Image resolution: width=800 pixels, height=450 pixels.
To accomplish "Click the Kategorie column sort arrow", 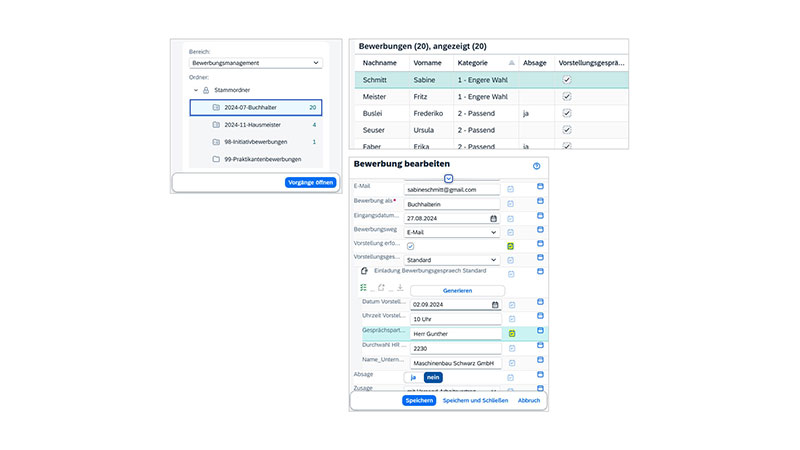I will (512, 62).
